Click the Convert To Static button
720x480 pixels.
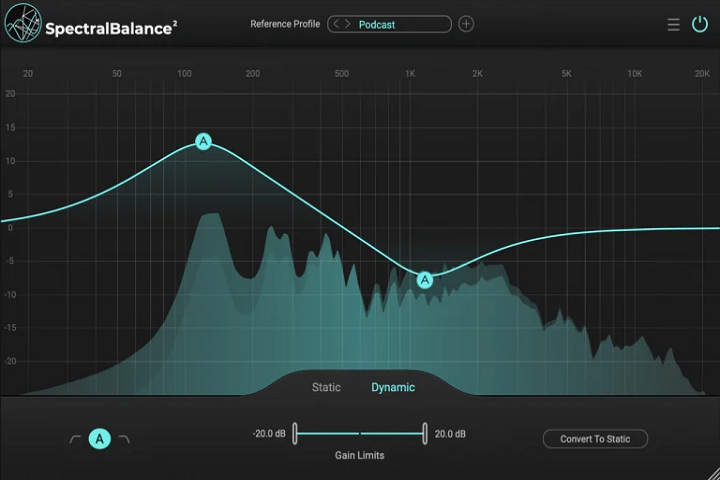pos(595,439)
